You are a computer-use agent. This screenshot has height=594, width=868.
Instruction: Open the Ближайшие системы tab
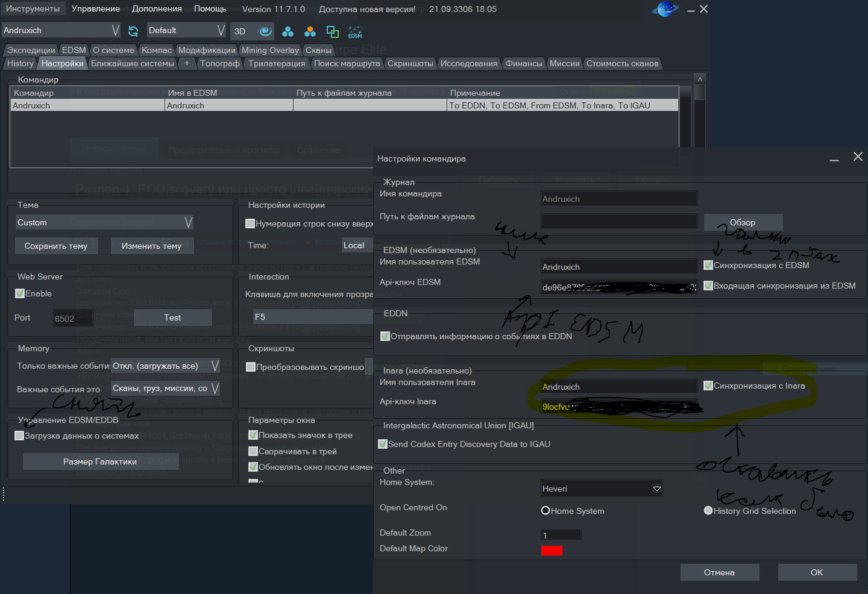click(x=133, y=63)
